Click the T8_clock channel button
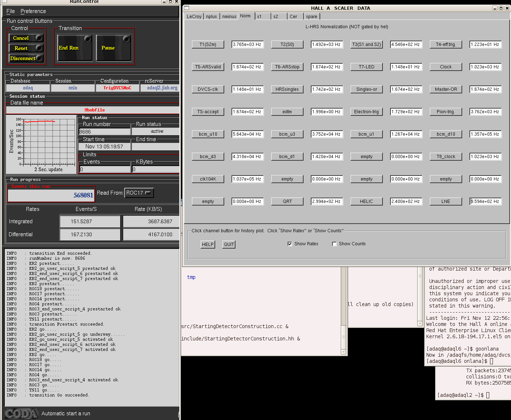Image resolution: width=511 pixels, height=420 pixels. click(446, 157)
